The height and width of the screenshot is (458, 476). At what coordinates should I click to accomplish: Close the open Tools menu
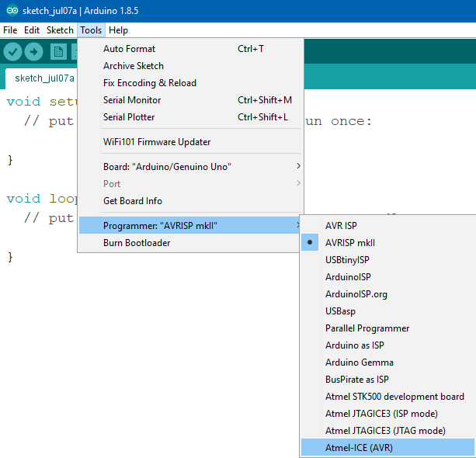click(91, 30)
